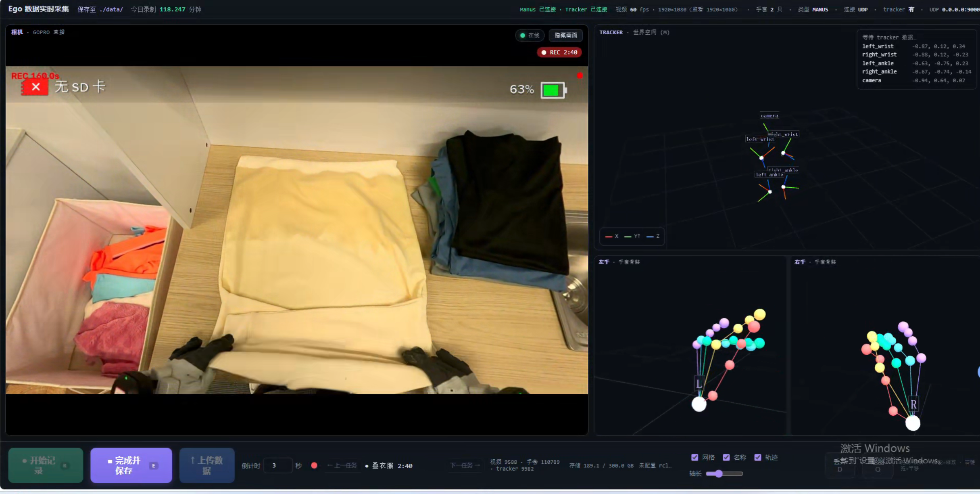Click the 叠衣服 2:40 current task label

pyautogui.click(x=389, y=466)
